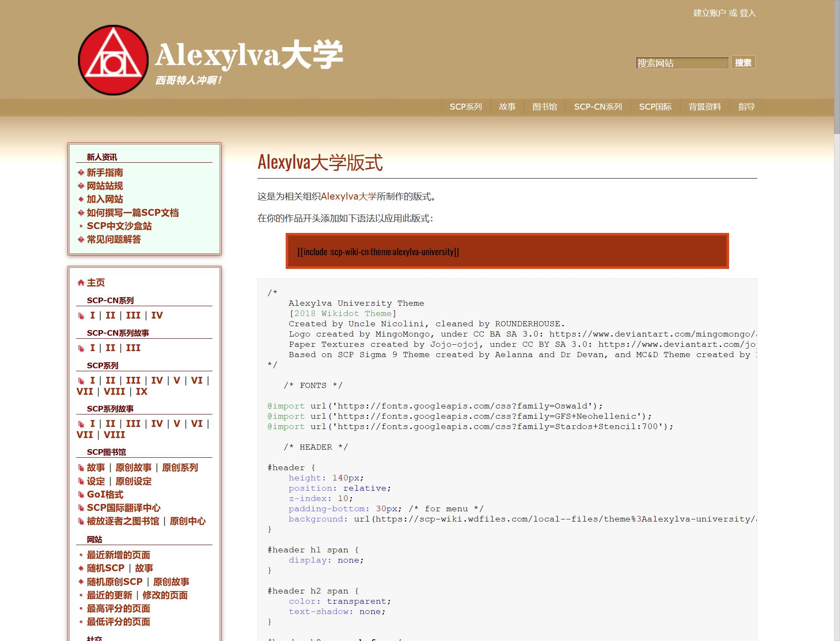Viewport: 840px width, 641px height.
Task: Click the icon beside 被放逐者之图书馆
Action: [x=81, y=521]
